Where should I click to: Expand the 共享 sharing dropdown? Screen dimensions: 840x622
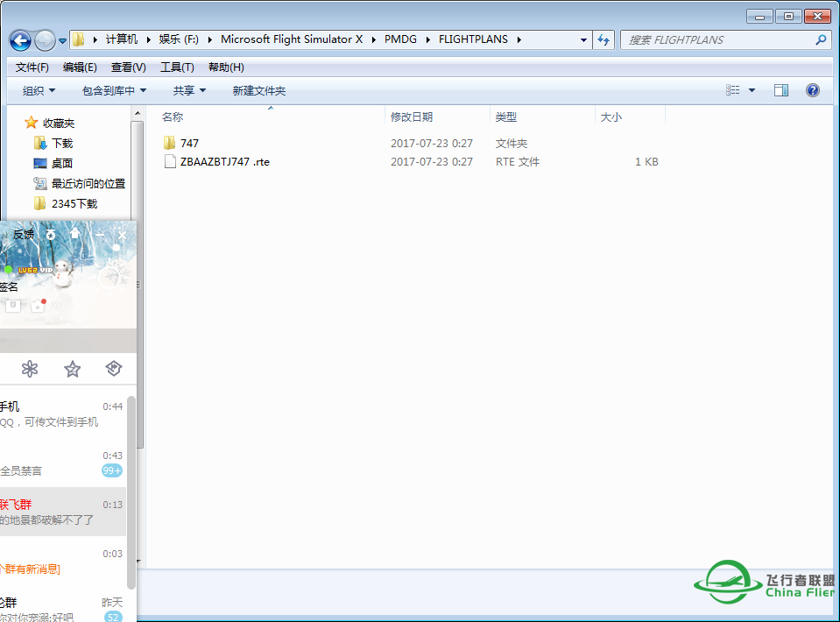[189, 90]
